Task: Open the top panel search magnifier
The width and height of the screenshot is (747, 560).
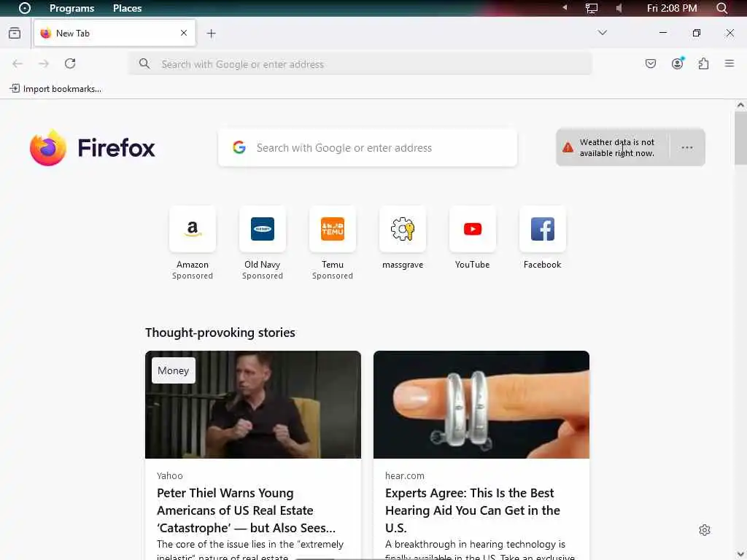Action: tap(721, 8)
